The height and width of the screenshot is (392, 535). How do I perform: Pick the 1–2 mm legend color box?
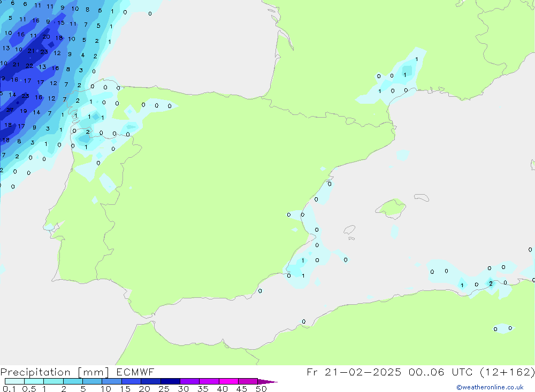(53, 381)
